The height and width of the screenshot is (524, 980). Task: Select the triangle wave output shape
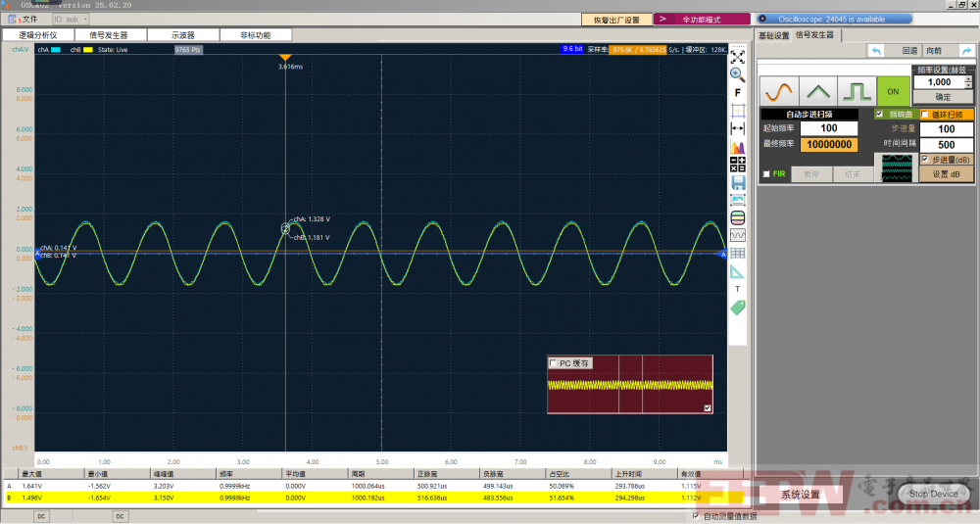point(818,92)
